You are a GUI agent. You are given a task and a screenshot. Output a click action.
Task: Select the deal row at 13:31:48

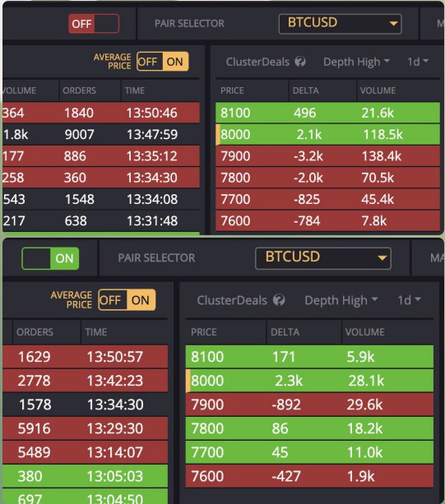pyautogui.click(x=101, y=220)
